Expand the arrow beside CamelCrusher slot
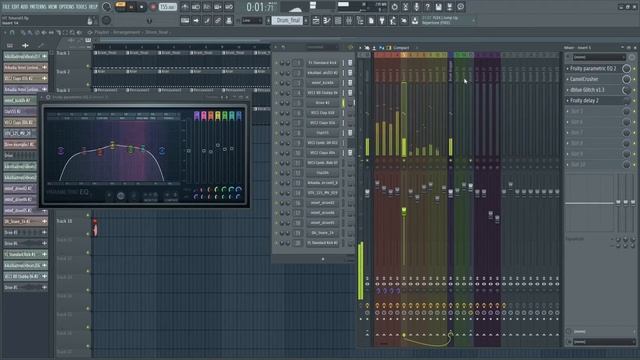Screen dimensions: 640x360 (567, 79)
